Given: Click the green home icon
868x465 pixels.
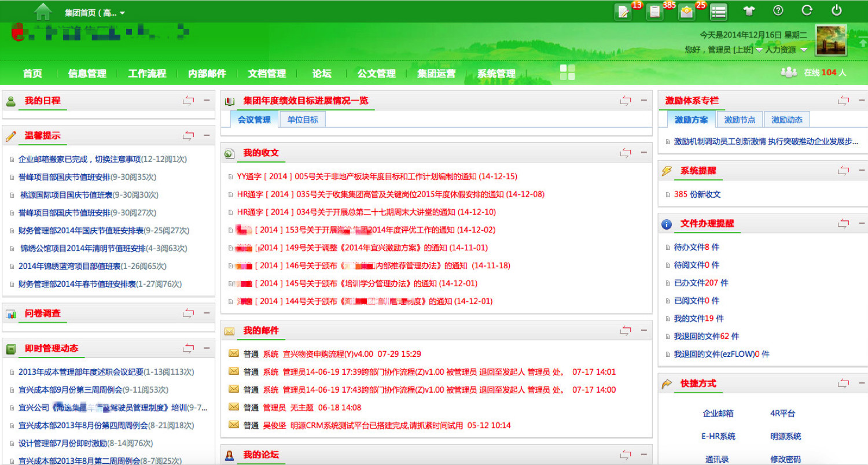Looking at the screenshot, I should pos(43,11).
